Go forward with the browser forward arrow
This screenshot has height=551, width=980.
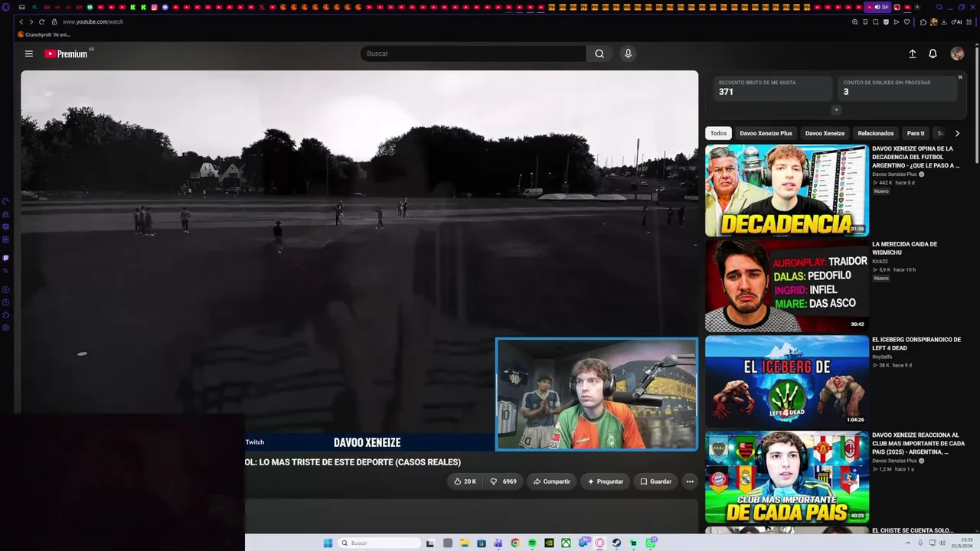(31, 22)
